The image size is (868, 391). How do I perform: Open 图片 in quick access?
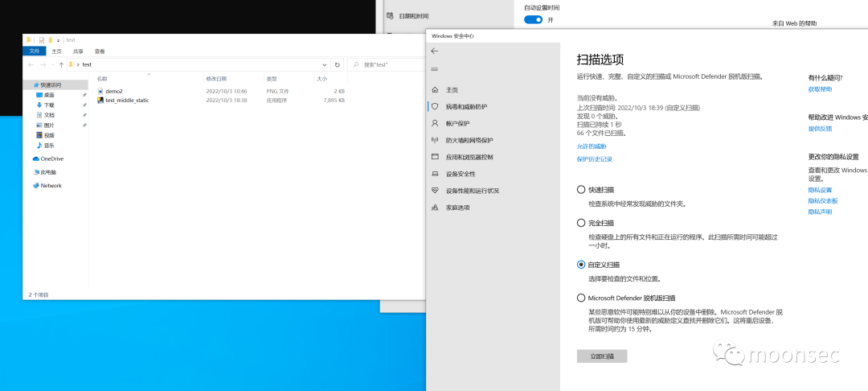click(x=49, y=126)
